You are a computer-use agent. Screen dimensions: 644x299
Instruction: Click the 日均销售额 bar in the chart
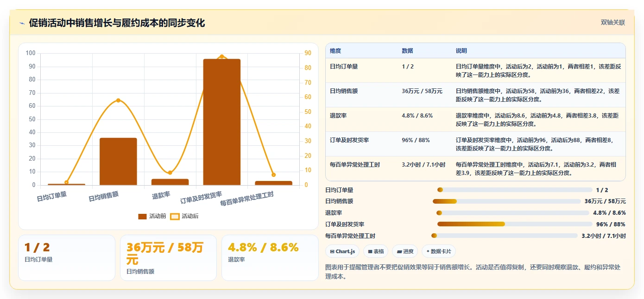[x=118, y=162]
